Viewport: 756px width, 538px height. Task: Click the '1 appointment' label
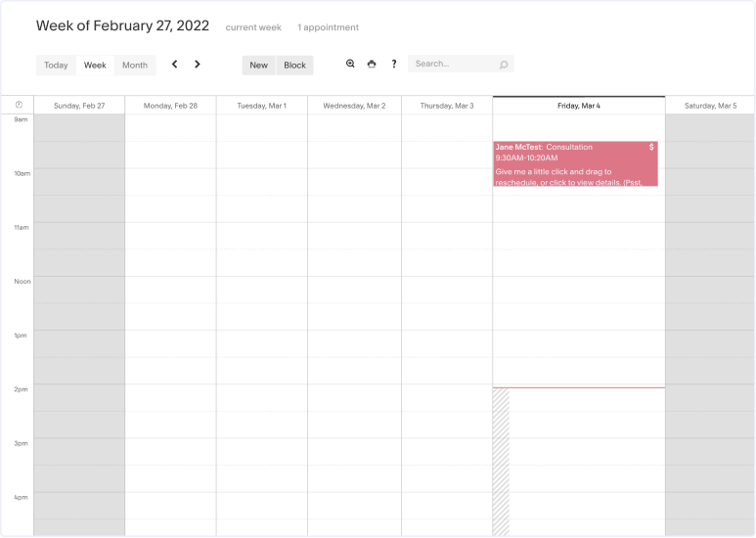pos(329,27)
